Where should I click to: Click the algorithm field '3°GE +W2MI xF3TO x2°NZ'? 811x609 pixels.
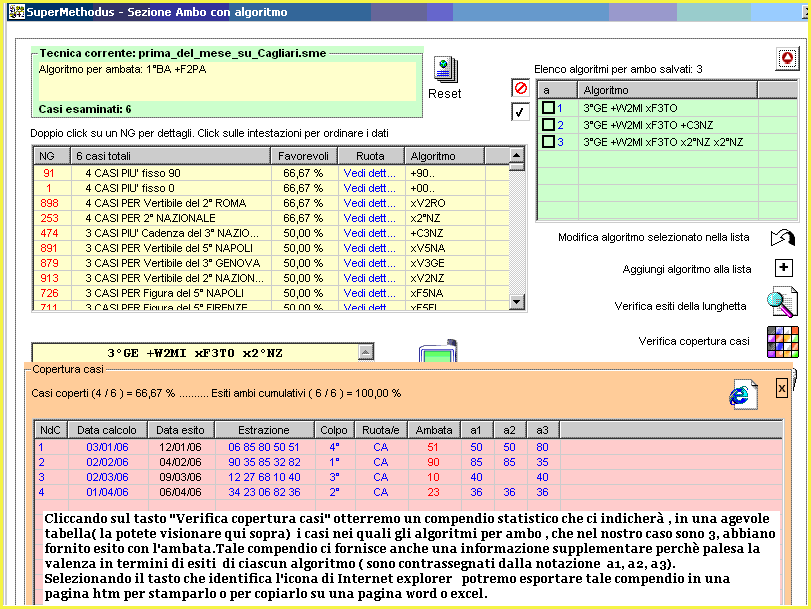tap(195, 353)
